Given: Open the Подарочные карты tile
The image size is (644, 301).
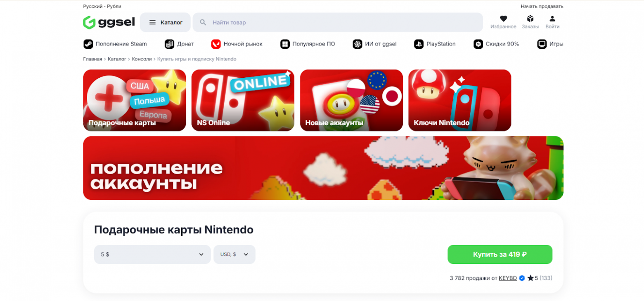Looking at the screenshot, I should pos(135,100).
